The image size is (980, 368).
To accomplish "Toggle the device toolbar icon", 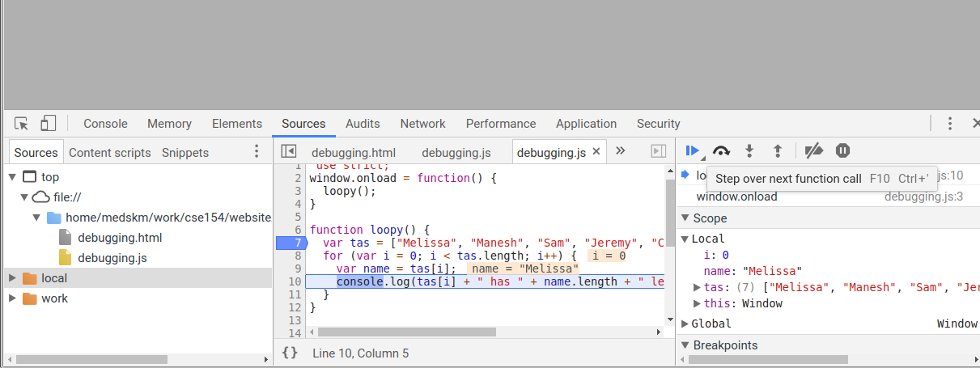I will [x=49, y=124].
